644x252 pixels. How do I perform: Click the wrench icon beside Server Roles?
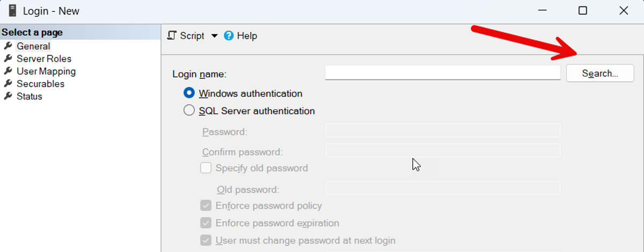click(x=8, y=59)
